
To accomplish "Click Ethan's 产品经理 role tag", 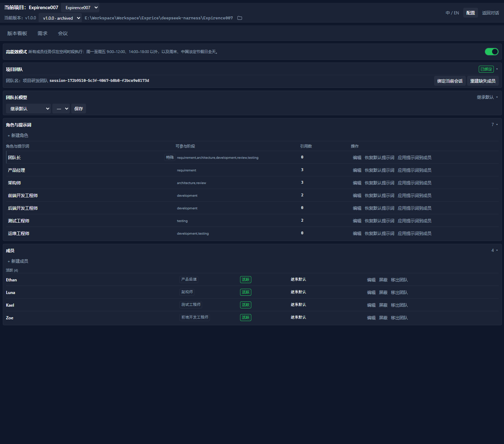I will point(189,279).
